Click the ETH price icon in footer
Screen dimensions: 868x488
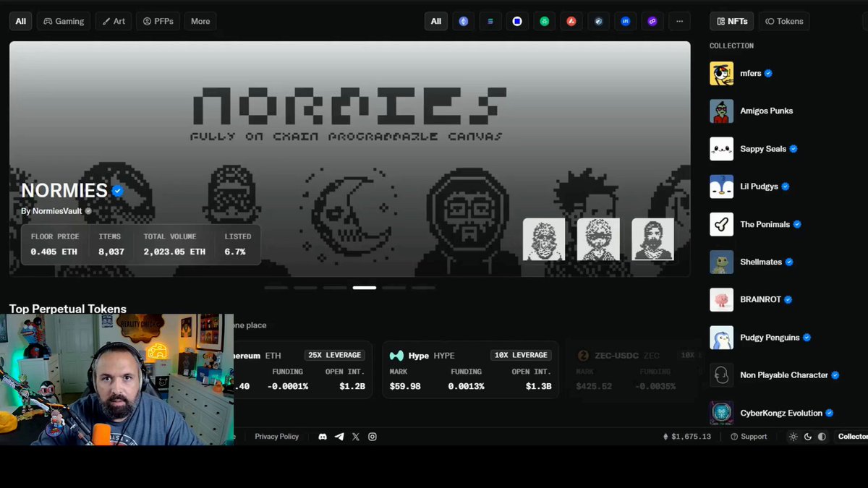coord(666,437)
